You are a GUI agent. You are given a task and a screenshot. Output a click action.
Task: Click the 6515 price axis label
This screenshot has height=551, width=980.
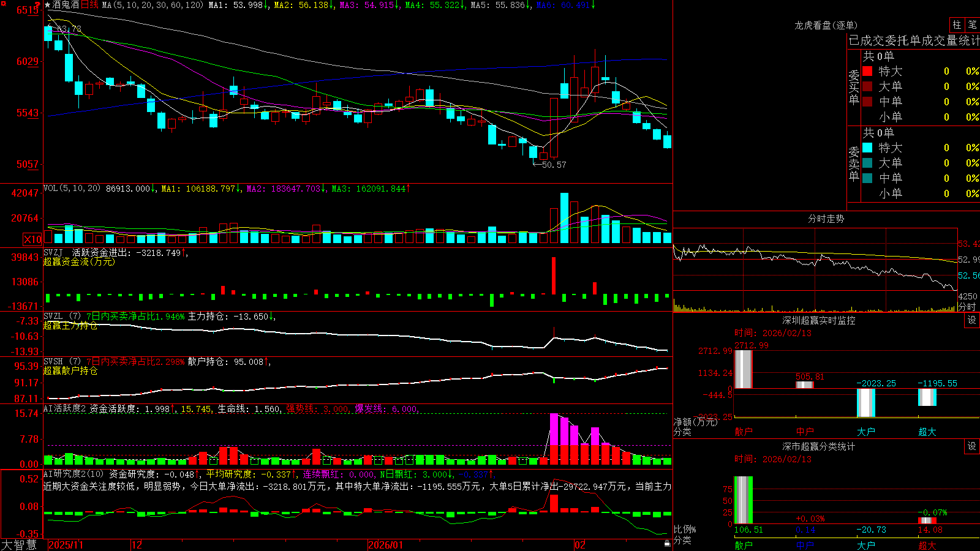pos(28,10)
